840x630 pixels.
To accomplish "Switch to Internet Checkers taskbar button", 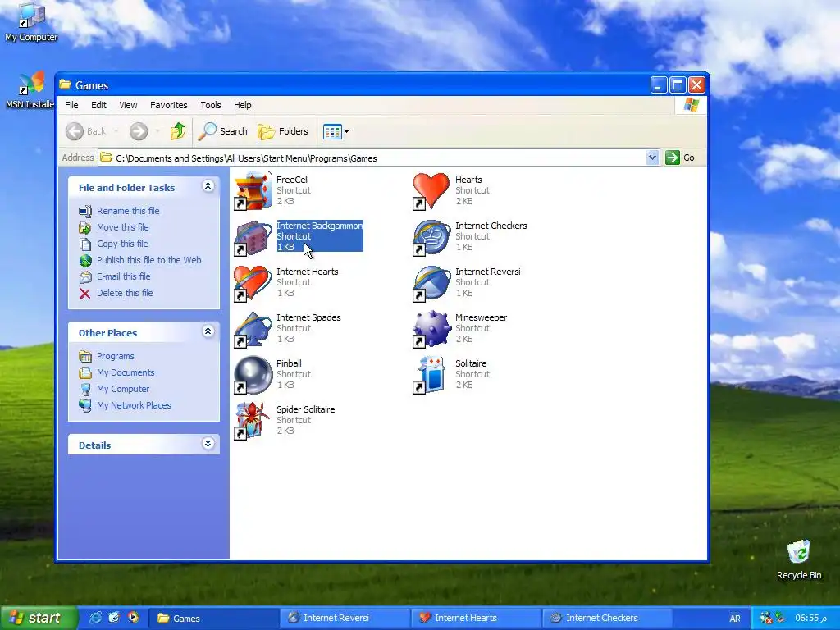I will click(607, 618).
